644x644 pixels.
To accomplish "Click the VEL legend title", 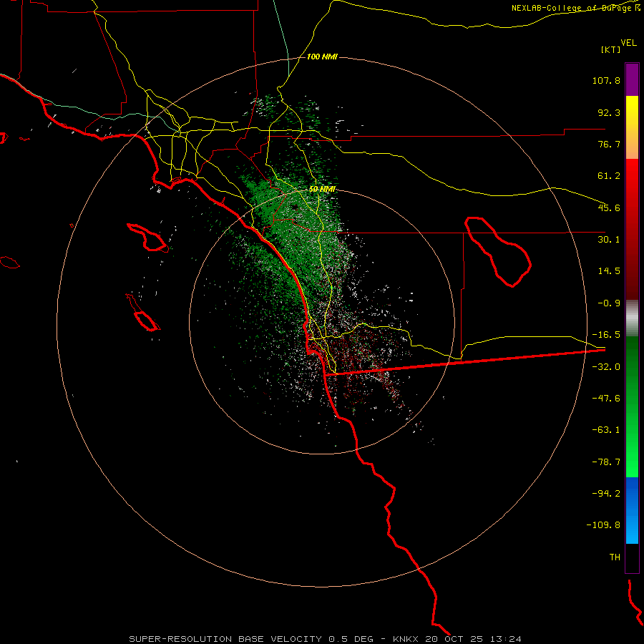I will point(628,43).
